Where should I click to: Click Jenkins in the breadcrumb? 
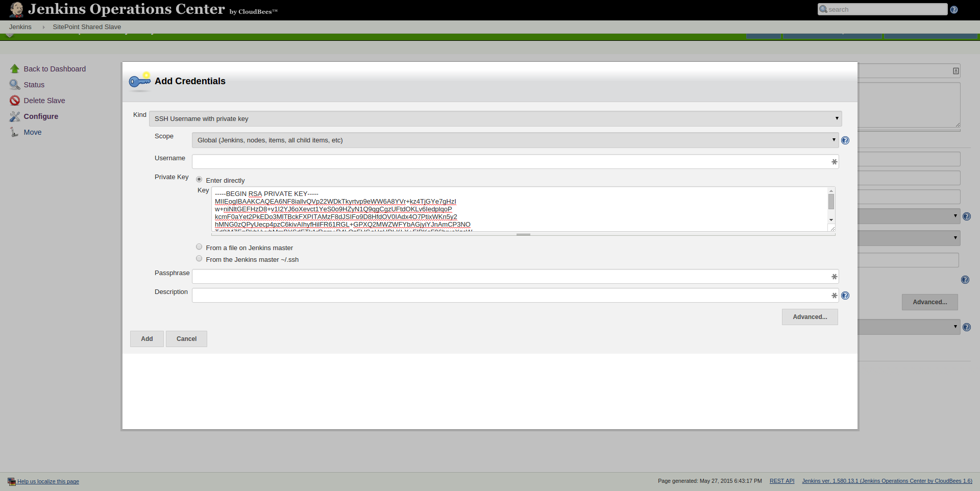pos(20,27)
